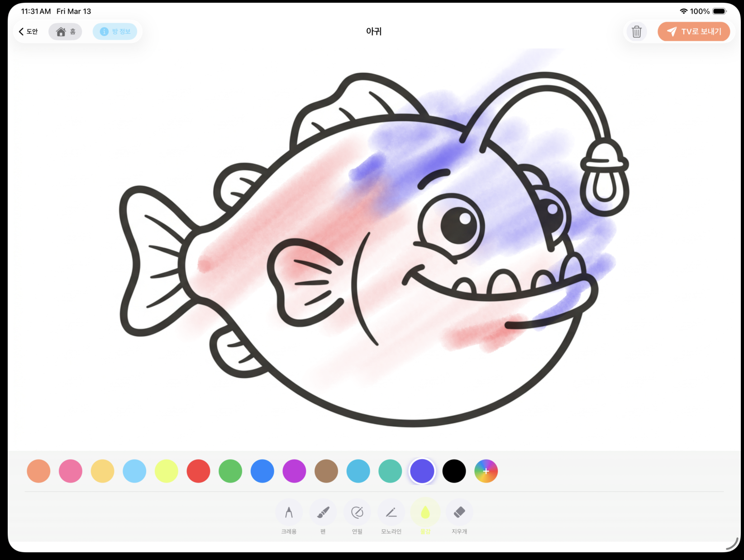744x560 pixels.
Task: Go back using the 도안 back control
Action: pyautogui.click(x=29, y=31)
